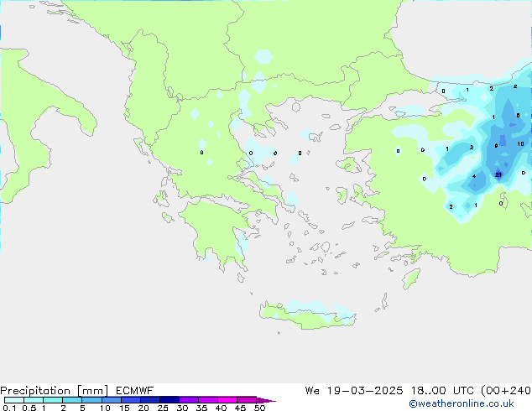Click the legend number label '0.1'
Image resolution: width=532 pixels, height=411 pixels.
(9, 408)
